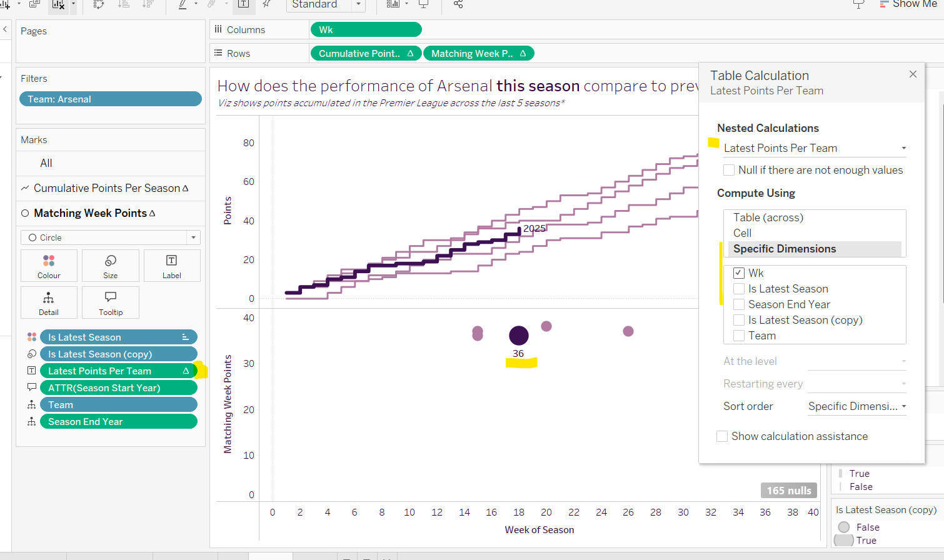Select the All marks card tab
The width and height of the screenshot is (944, 560).
pyautogui.click(x=46, y=163)
